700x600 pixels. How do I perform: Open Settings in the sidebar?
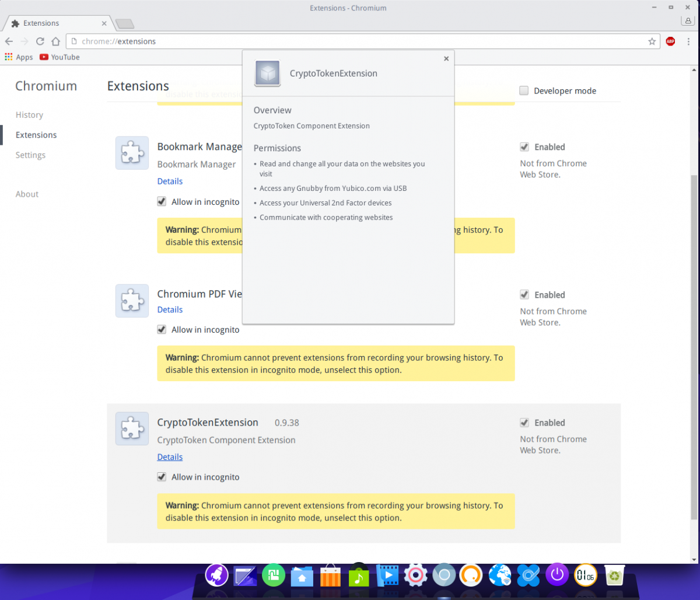point(30,155)
